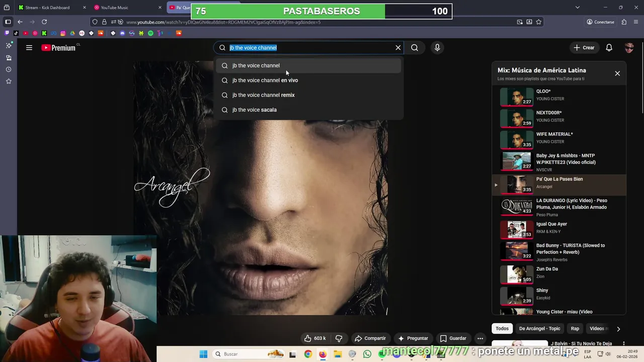The height and width of the screenshot is (362, 644).
Task: Play WIFE MATERIAL* from the mix
Action: tap(558, 139)
